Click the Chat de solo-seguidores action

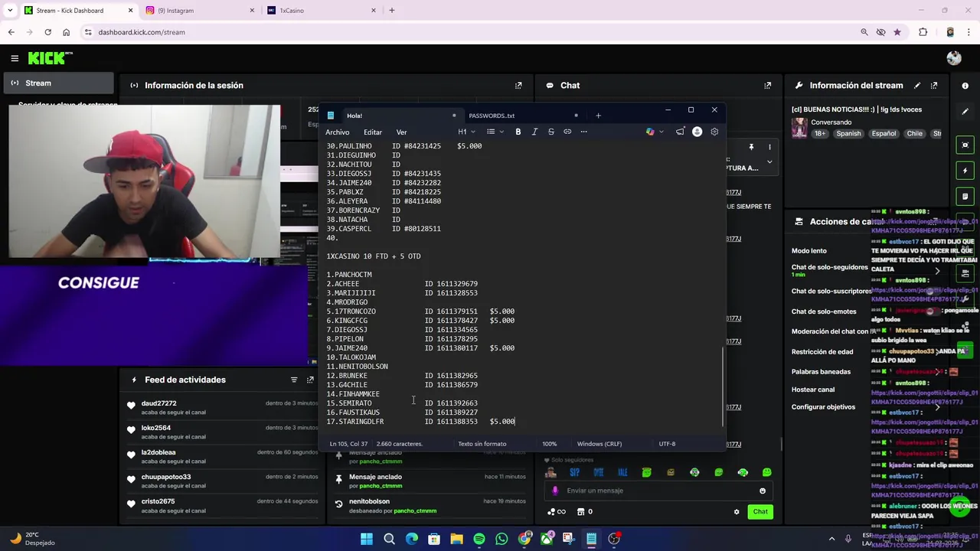[829, 267]
